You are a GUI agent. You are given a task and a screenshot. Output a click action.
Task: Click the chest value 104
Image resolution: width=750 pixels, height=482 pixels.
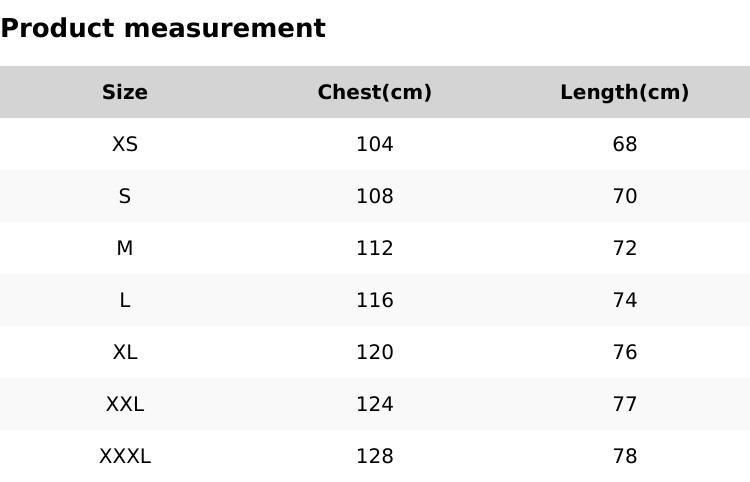click(375, 145)
